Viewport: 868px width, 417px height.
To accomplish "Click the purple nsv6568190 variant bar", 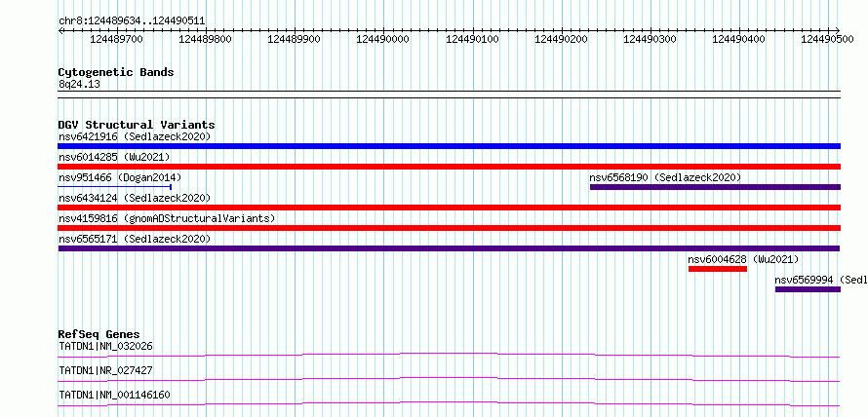I will pos(715,187).
